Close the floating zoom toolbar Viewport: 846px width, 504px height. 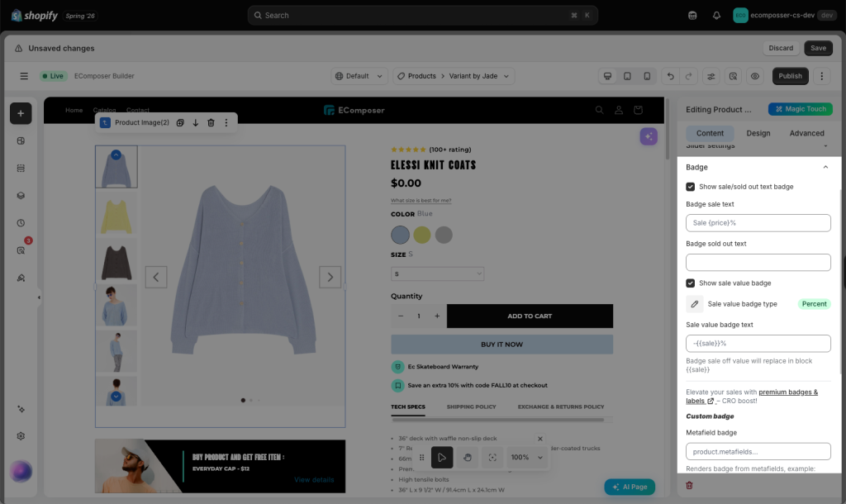(x=540, y=439)
